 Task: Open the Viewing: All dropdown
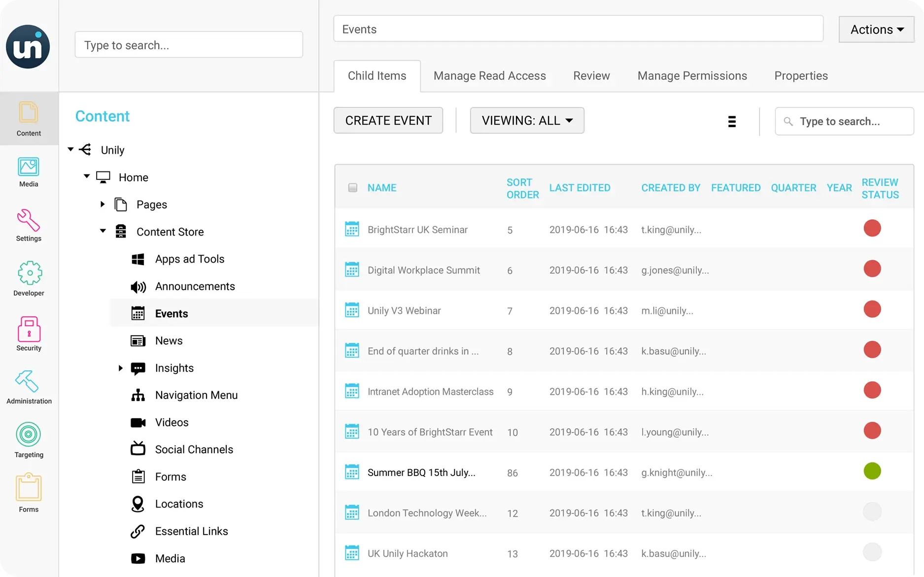[x=527, y=121]
